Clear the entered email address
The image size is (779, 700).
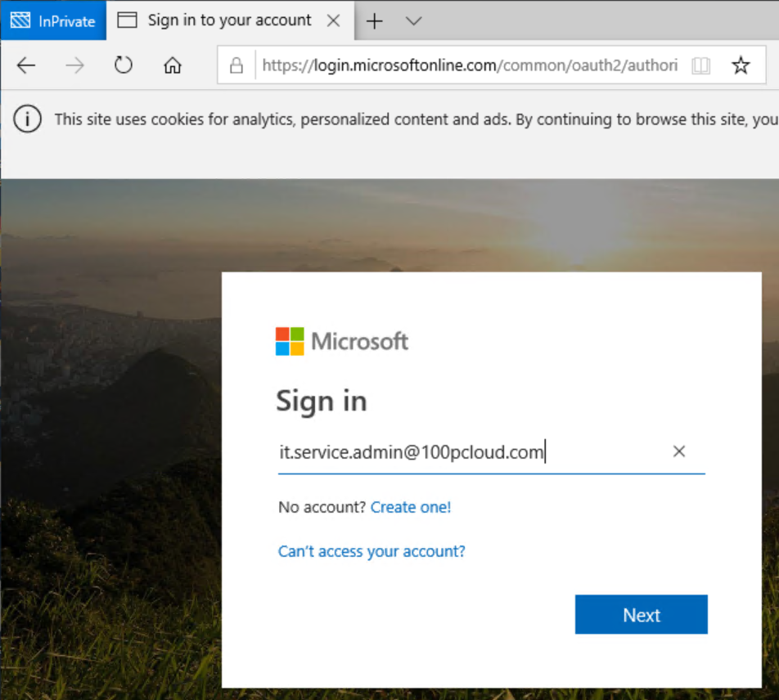[x=678, y=451]
